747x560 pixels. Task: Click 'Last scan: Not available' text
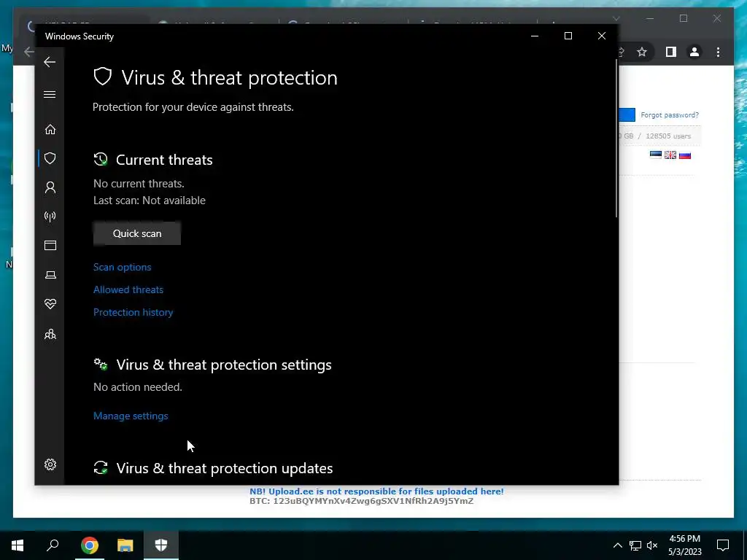point(150,201)
